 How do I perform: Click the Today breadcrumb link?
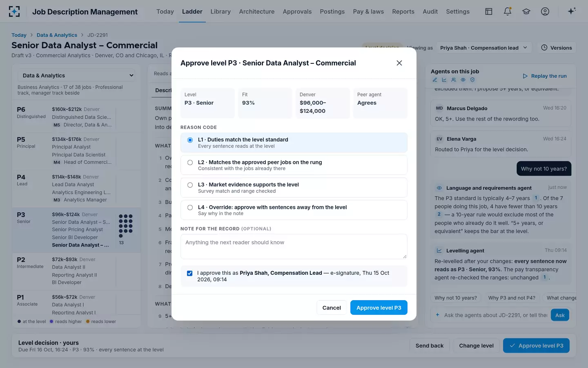click(19, 35)
